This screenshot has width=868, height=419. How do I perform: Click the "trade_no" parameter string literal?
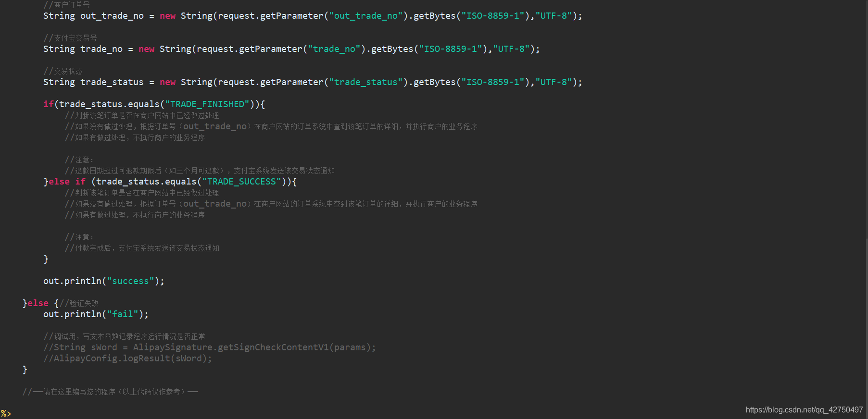point(334,49)
